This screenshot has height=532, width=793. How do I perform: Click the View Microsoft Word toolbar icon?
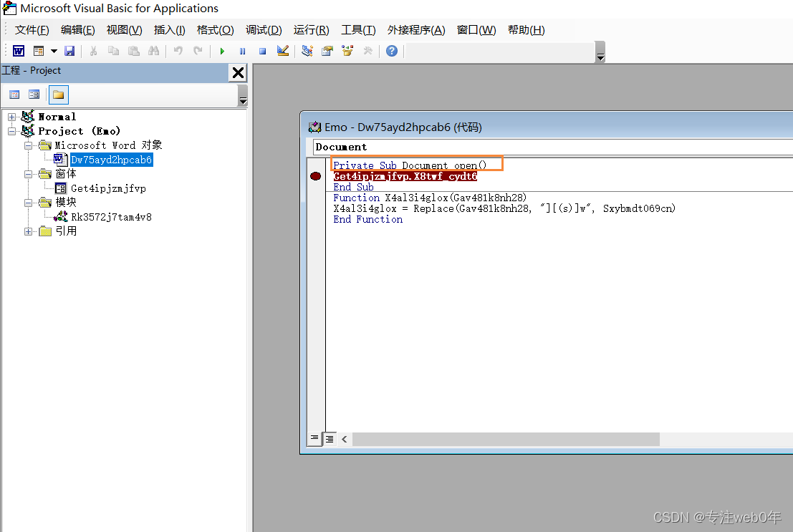pyautogui.click(x=19, y=51)
